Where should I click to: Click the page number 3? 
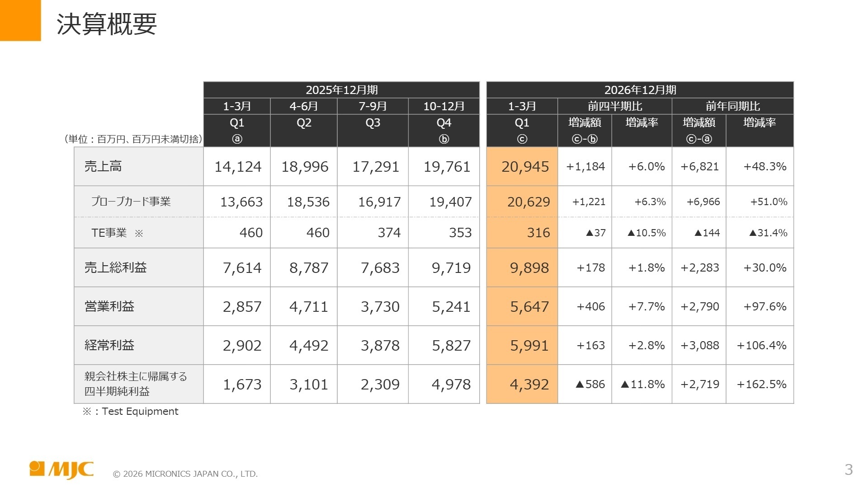(x=849, y=470)
